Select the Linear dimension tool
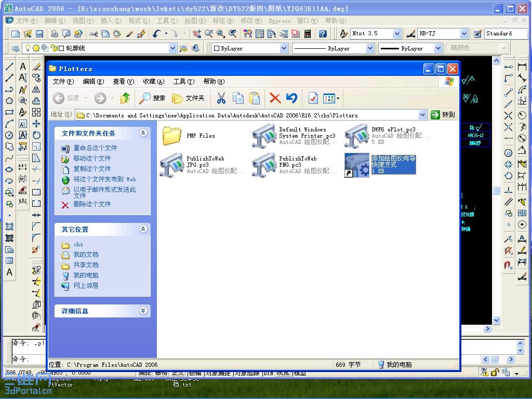The image size is (532, 399). coord(522,66)
